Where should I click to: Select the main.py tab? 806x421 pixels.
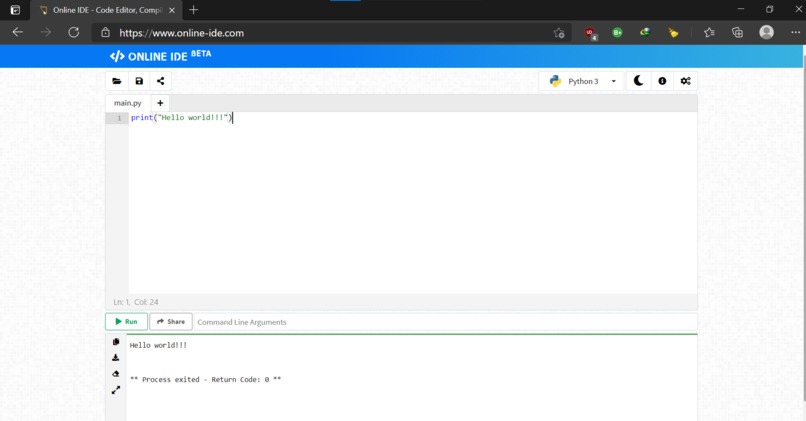(x=127, y=103)
